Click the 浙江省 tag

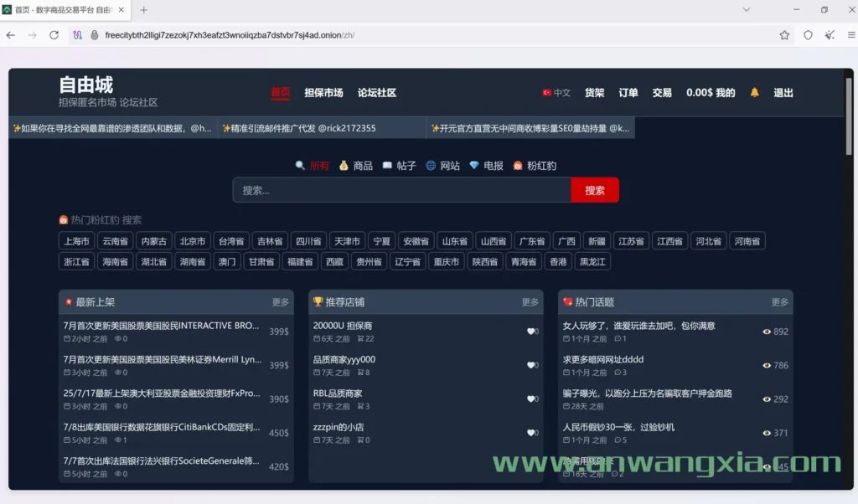pyautogui.click(x=76, y=262)
